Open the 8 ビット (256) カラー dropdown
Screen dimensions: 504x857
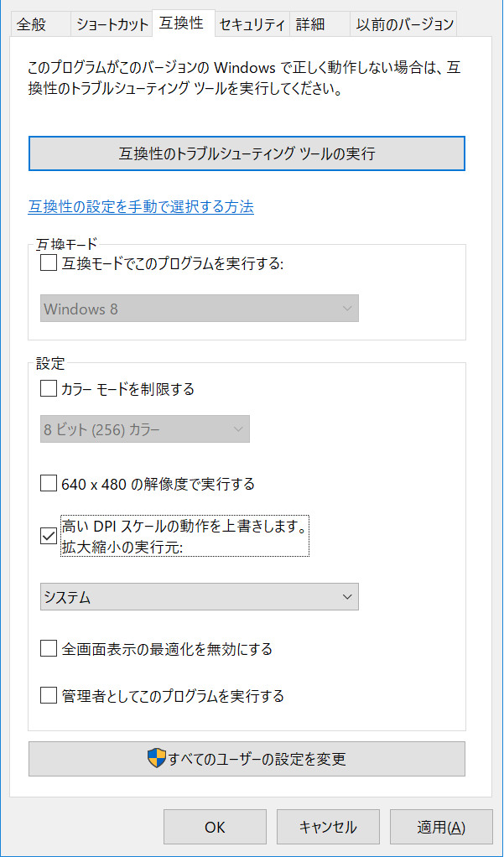(144, 428)
